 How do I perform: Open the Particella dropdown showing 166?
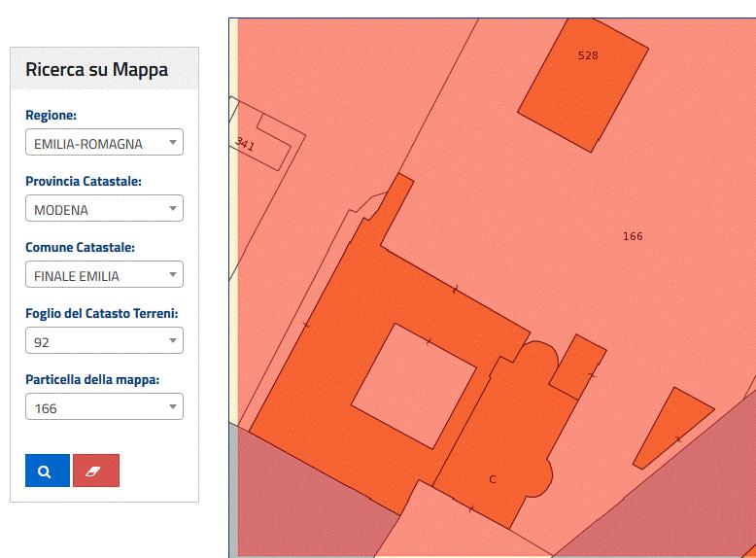pyautogui.click(x=104, y=408)
